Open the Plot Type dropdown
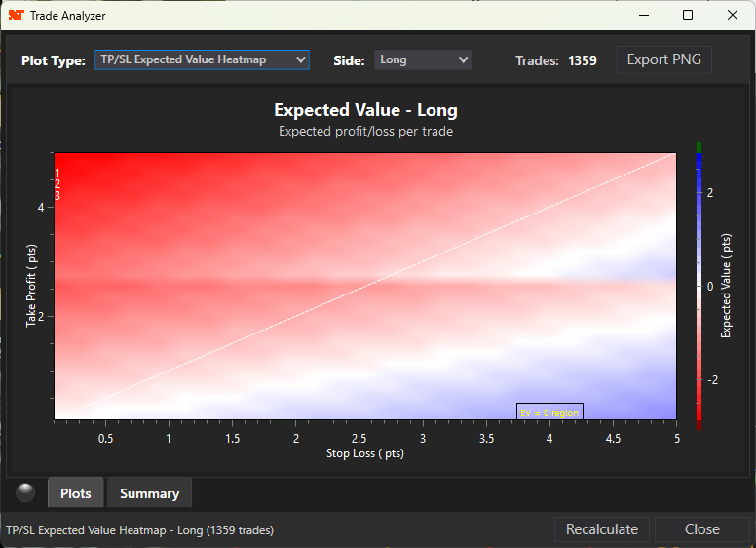 (202, 59)
